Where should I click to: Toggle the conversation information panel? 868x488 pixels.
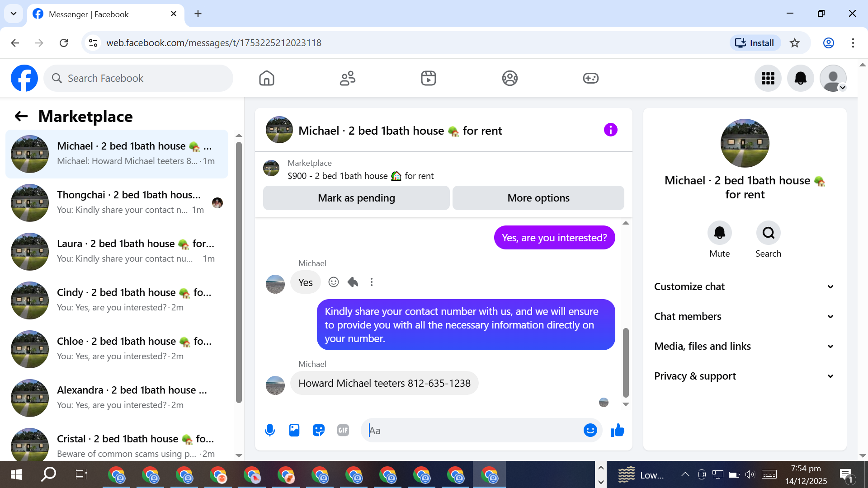[610, 130]
